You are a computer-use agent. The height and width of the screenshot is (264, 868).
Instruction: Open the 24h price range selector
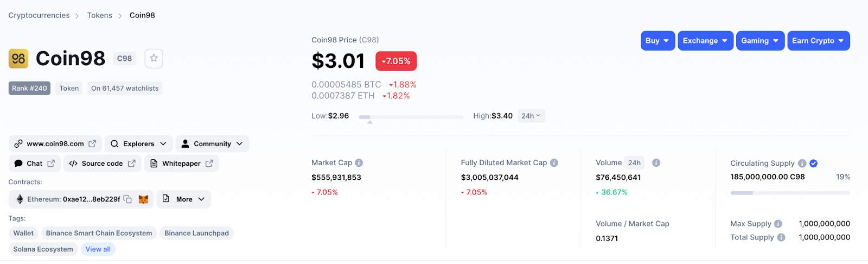click(531, 116)
